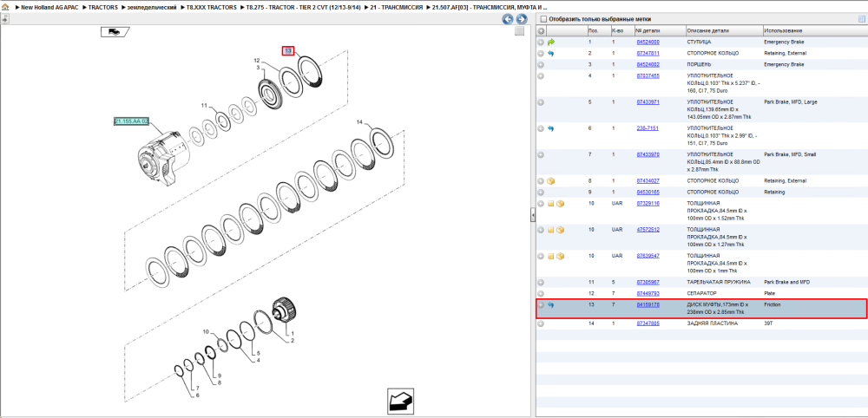Viewport: 868px width, 418px height.
Task: Open part number link 84159178
Action: pyautogui.click(x=648, y=305)
